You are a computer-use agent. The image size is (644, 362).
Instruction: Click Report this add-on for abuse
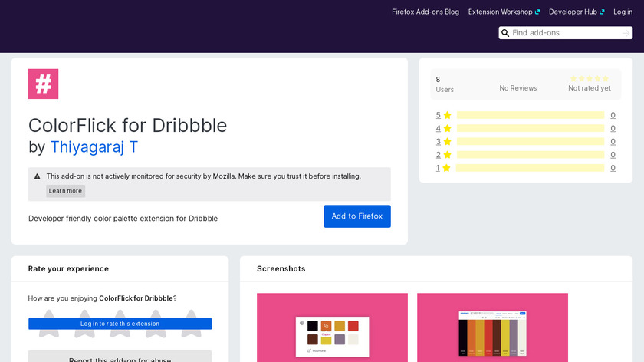120,359
